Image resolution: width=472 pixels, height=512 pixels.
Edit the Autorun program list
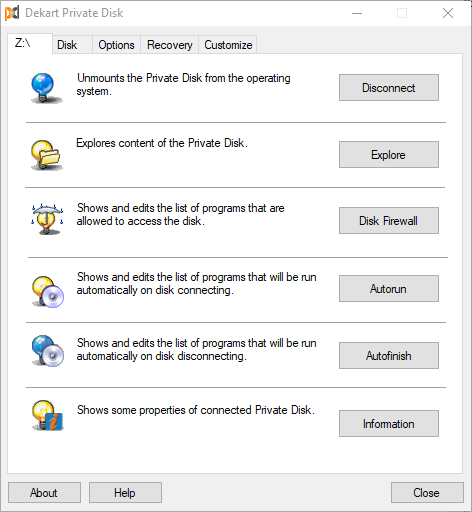tap(389, 289)
